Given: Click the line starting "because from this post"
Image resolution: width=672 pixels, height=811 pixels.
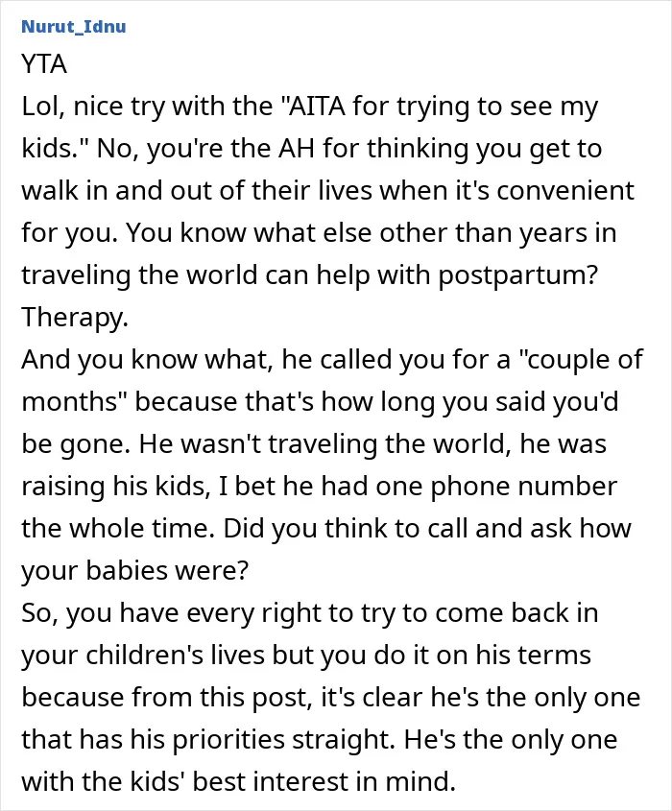Looking at the screenshot, I should 330,697.
